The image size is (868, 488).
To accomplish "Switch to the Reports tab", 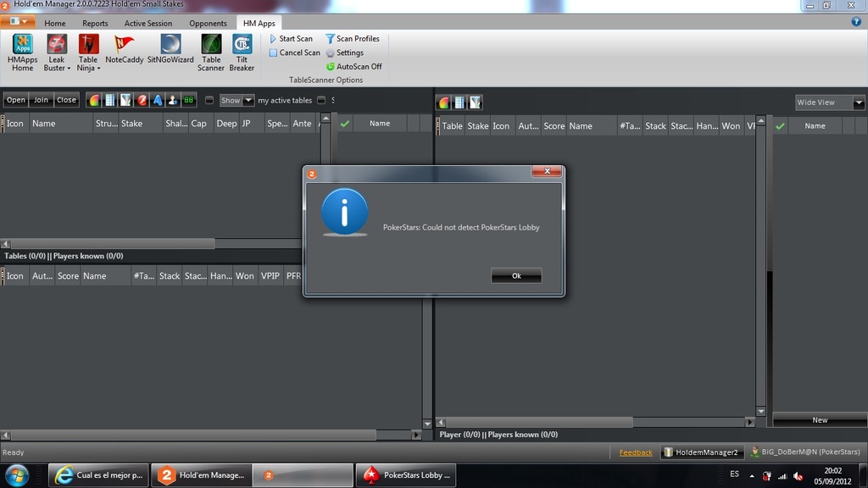I will click(x=95, y=23).
